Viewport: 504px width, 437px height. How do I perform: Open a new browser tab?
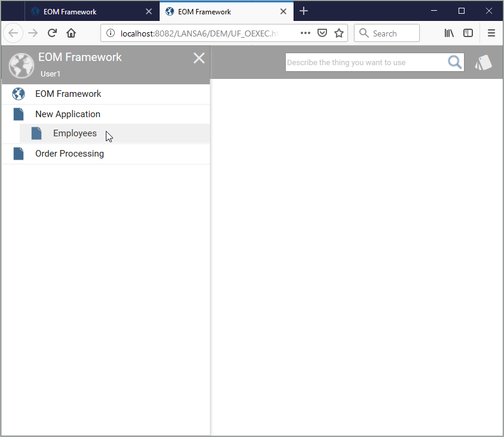tap(304, 11)
